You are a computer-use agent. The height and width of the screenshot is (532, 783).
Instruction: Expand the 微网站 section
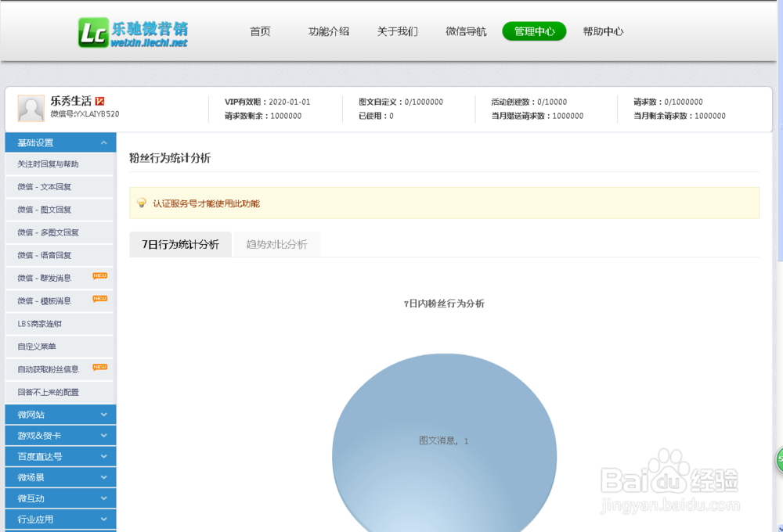coord(60,415)
